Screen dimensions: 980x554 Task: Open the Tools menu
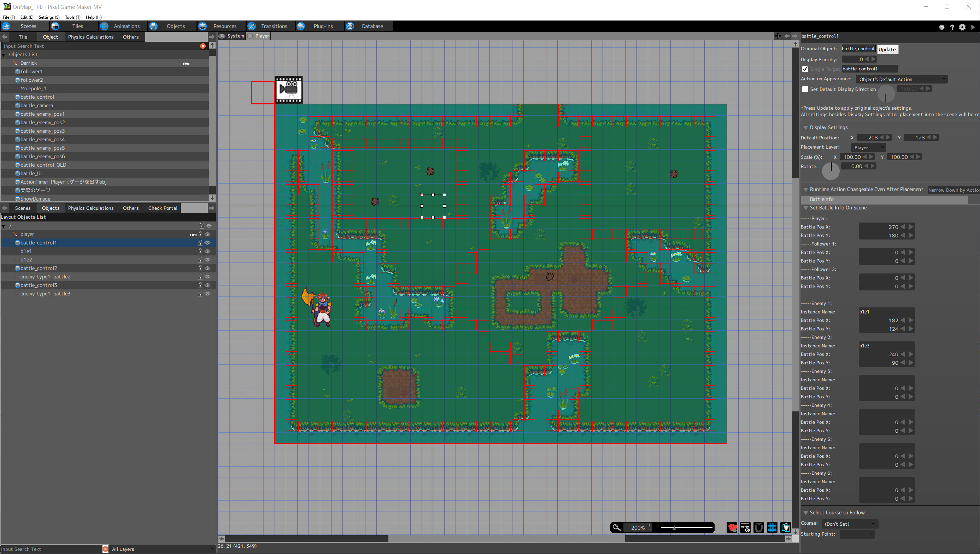pyautogui.click(x=72, y=17)
